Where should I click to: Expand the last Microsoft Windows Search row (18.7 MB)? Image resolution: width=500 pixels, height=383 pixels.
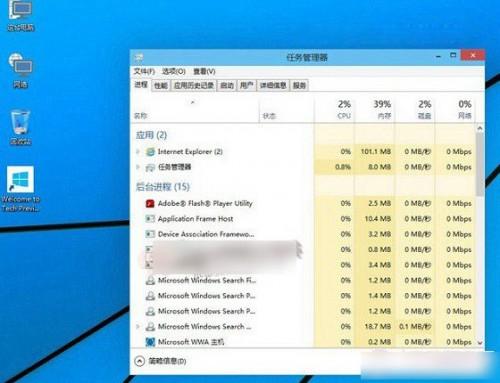tap(138, 326)
